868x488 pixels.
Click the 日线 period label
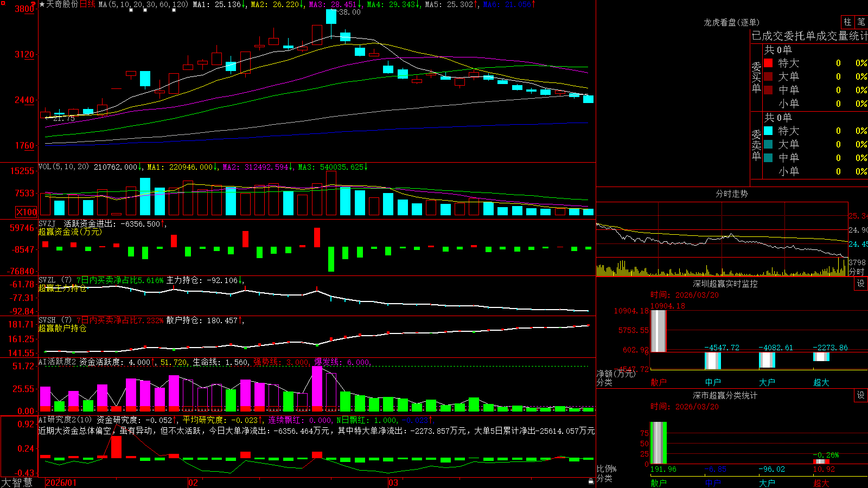[x=87, y=4]
